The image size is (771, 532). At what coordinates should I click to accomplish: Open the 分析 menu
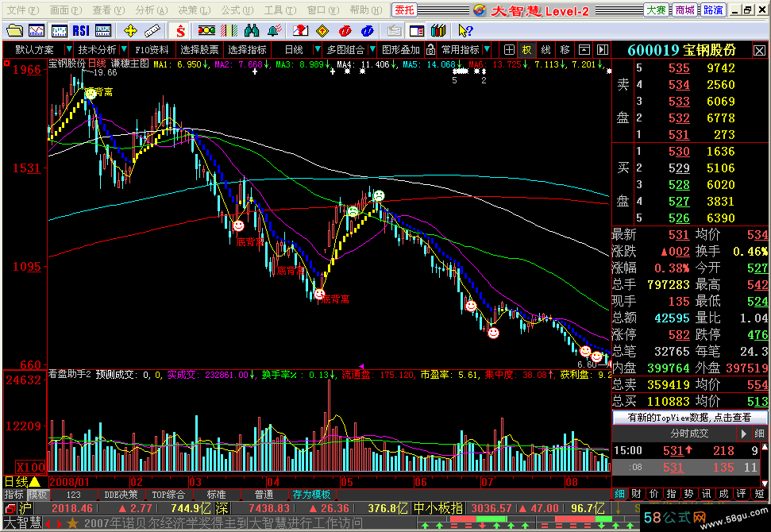(x=147, y=10)
